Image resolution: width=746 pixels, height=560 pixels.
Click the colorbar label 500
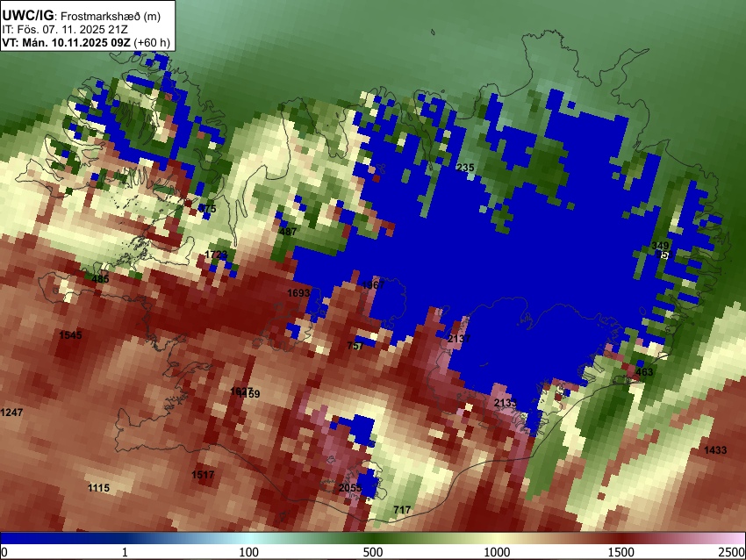[x=373, y=552]
